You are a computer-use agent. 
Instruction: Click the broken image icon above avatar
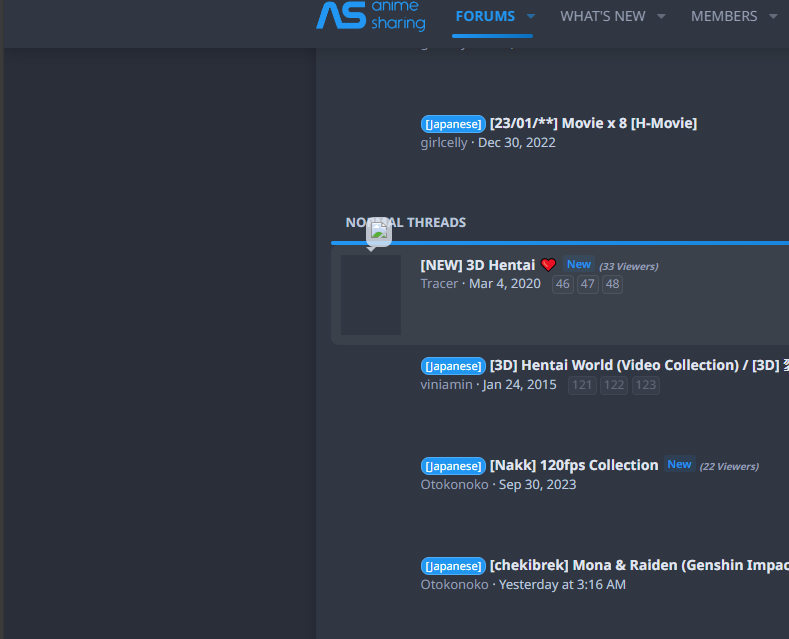(379, 231)
